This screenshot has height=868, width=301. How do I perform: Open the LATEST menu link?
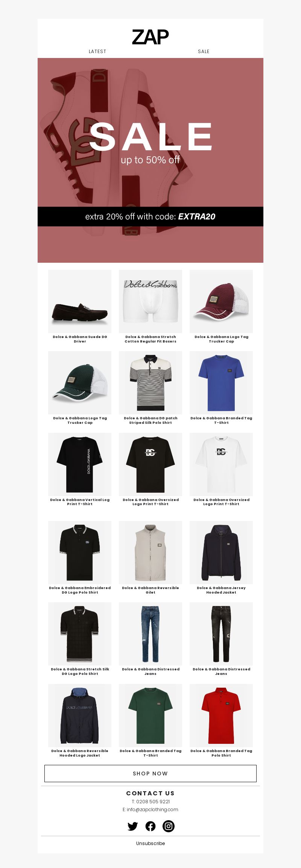(x=97, y=52)
